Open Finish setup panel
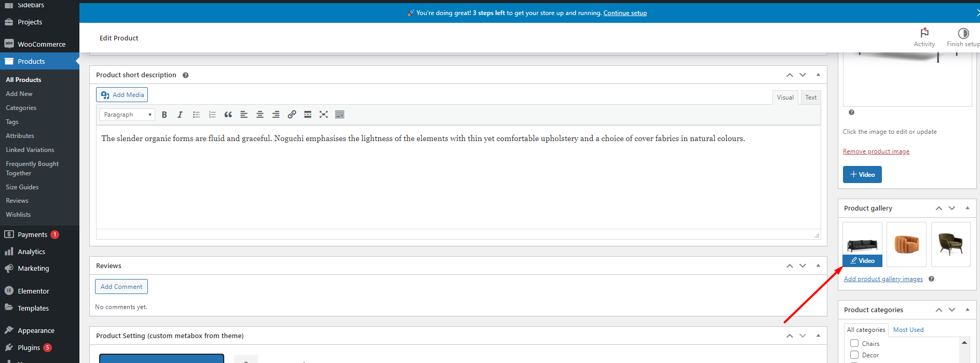The image size is (980, 363). (963, 38)
